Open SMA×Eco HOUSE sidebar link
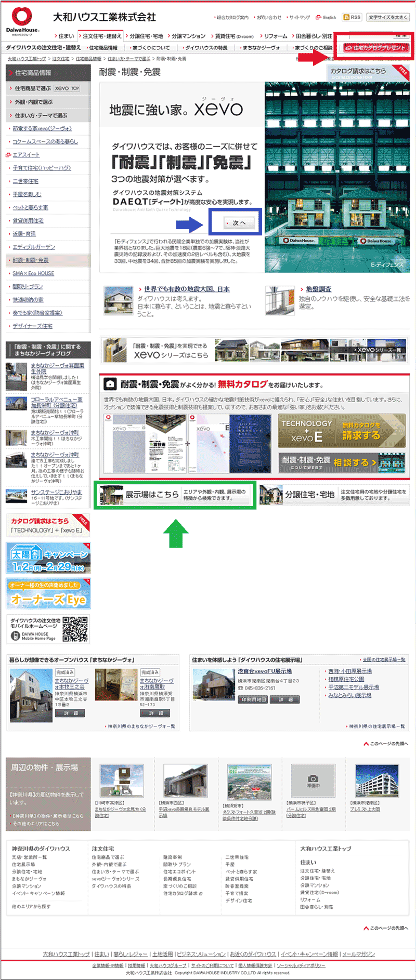This screenshot has height=980, width=416. [33, 273]
